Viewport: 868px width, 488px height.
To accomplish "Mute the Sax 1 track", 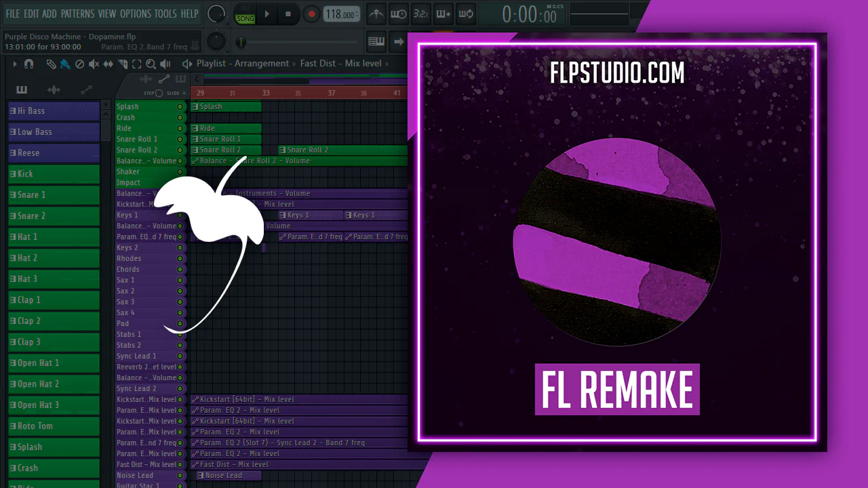I will [180, 280].
